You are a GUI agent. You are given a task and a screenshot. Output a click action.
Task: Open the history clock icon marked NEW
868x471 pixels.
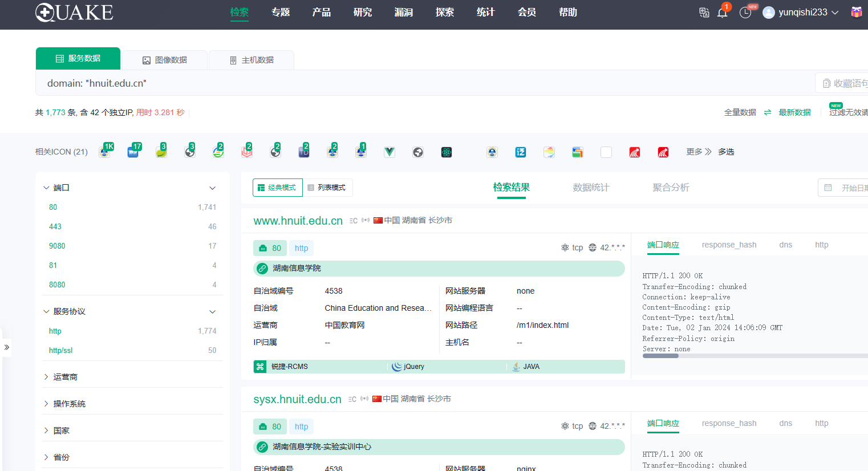745,13
